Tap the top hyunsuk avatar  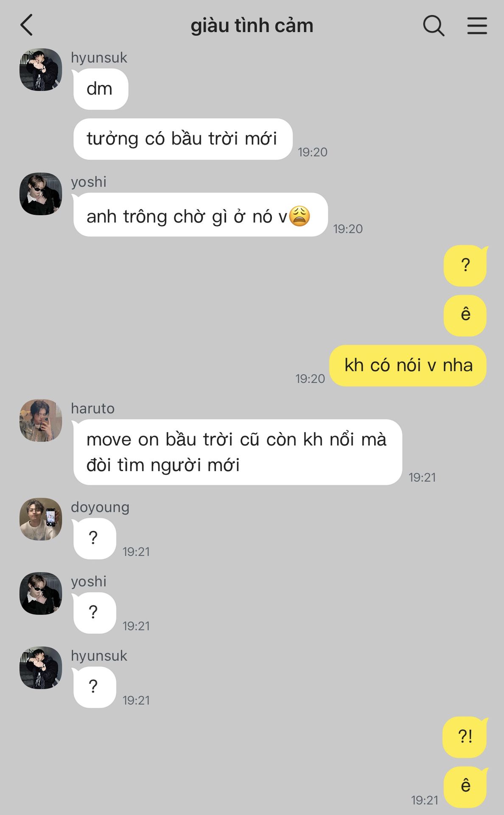pyautogui.click(x=41, y=70)
